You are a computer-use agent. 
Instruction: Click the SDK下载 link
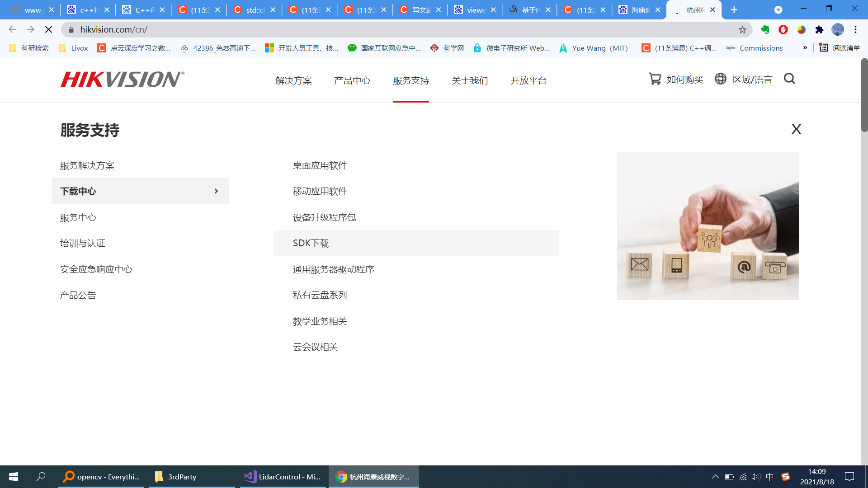[x=311, y=244]
